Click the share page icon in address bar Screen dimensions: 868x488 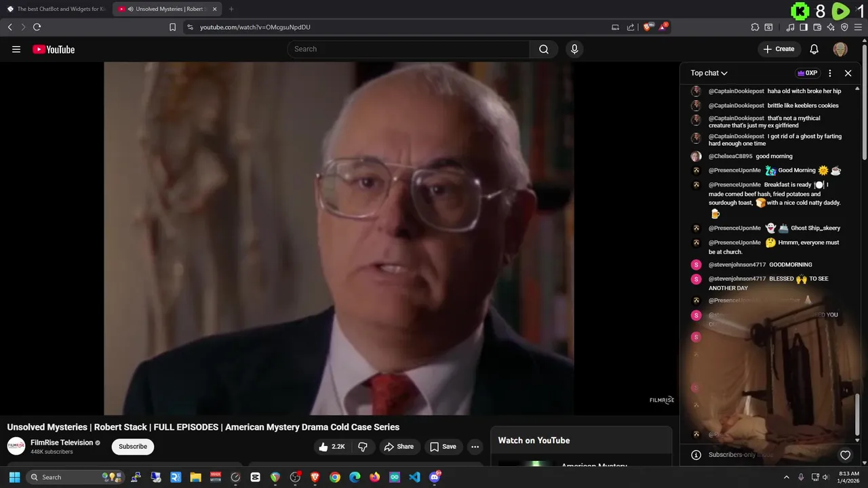tap(631, 27)
